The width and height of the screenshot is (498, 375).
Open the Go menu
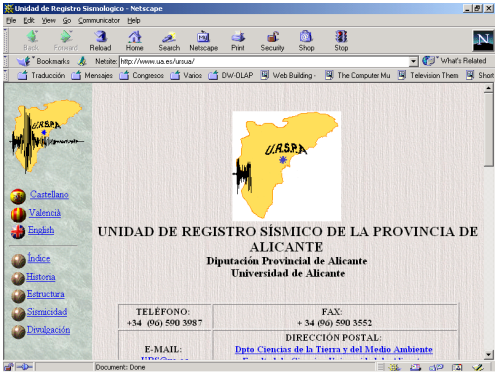coord(67,21)
